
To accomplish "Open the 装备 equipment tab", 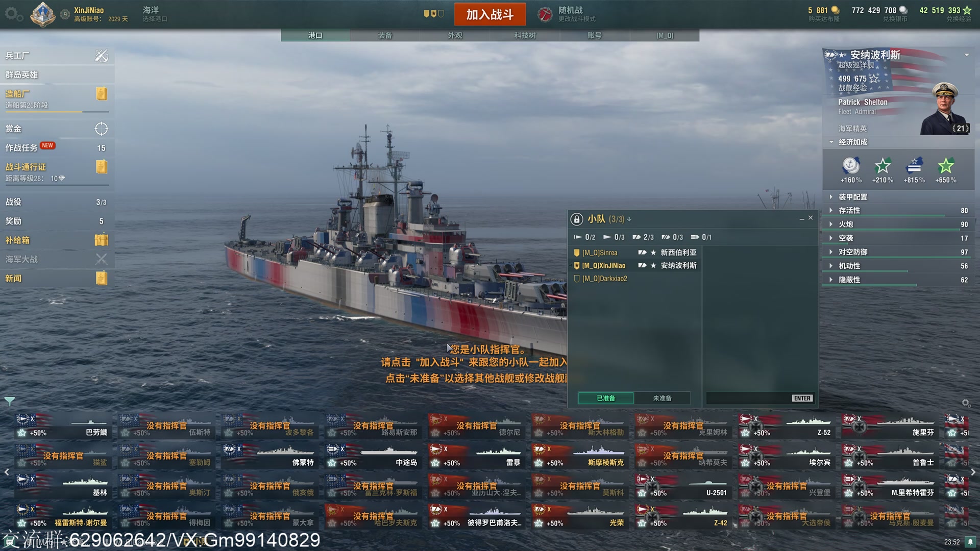I will [x=385, y=35].
